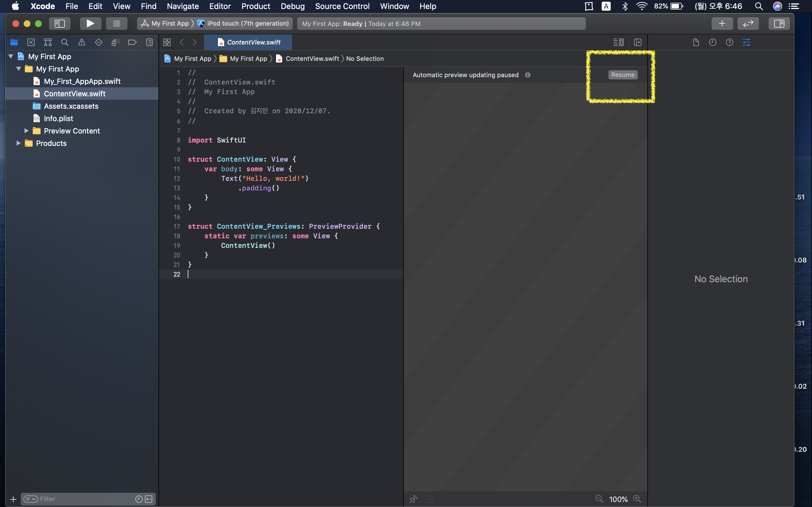Image resolution: width=812 pixels, height=507 pixels.
Task: Toggle the inspectors panel visibility
Action: pos(779,23)
